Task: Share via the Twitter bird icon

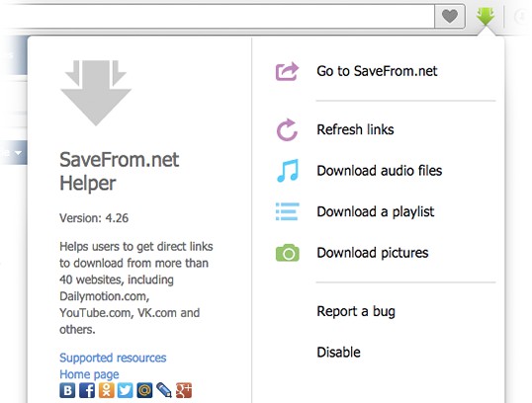Action: click(x=126, y=390)
